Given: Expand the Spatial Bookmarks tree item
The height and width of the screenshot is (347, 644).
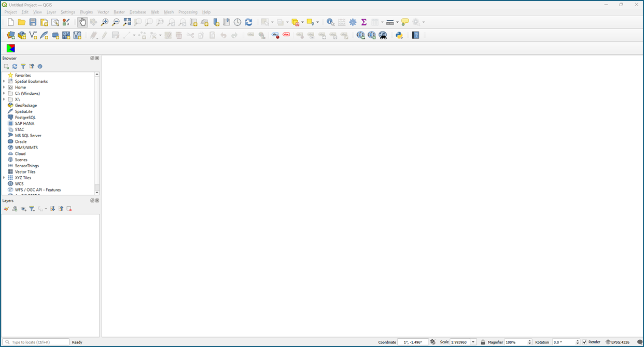Looking at the screenshot, I should click(x=4, y=81).
